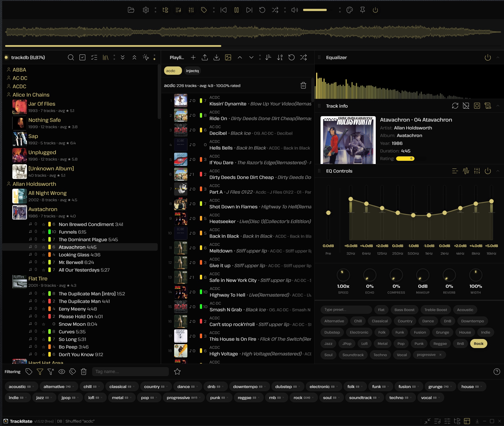Delete playlist with trash icon
504x426 pixels.
[303, 85]
